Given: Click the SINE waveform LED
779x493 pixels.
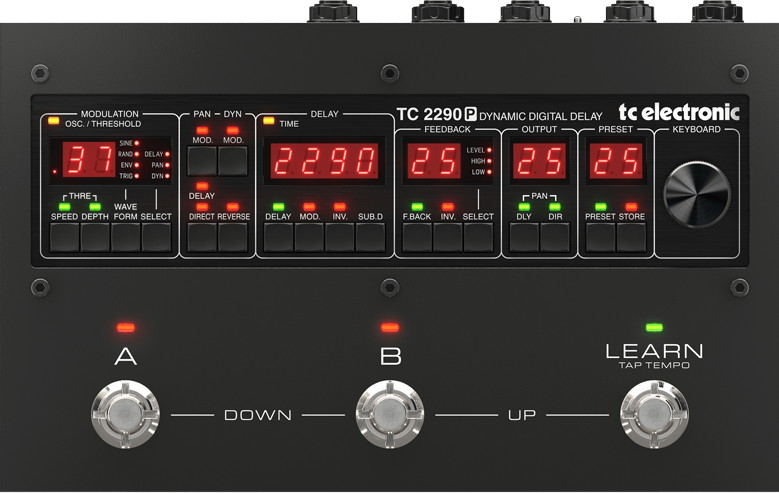Looking at the screenshot, I should click(137, 143).
